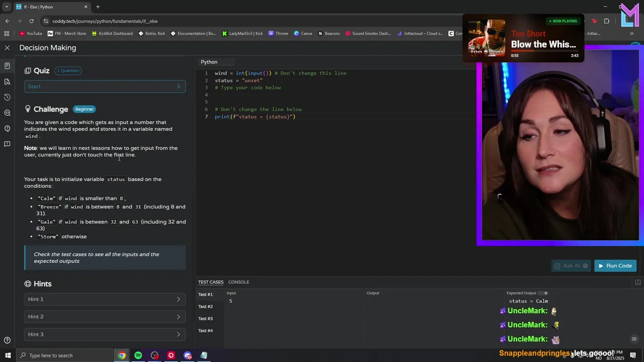Open the chat feedback icon in the left sidebar
Image resolution: width=644 pixels, height=362 pixels.
click(7, 144)
